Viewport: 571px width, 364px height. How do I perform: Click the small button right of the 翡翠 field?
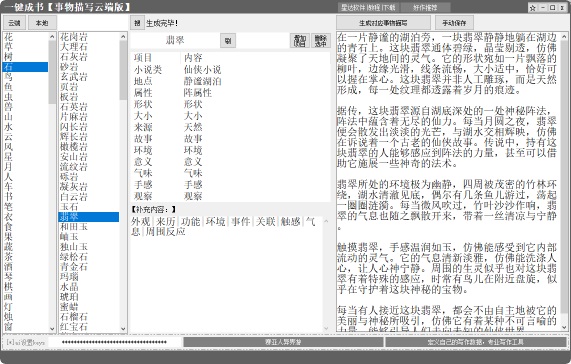point(228,40)
